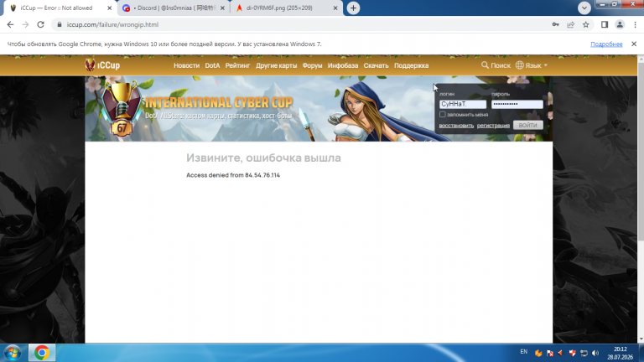Viewport: 644px width, 362px height.
Task: Open the side panel icon
Action: pos(604,24)
